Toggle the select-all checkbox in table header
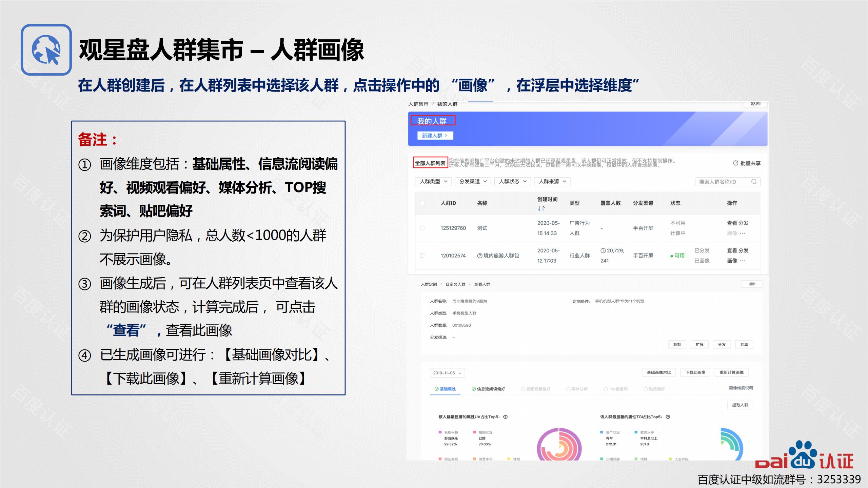The image size is (868, 488). coord(422,203)
